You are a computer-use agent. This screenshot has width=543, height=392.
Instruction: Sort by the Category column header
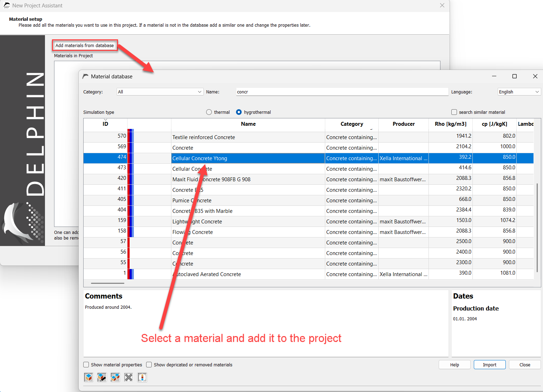352,124
